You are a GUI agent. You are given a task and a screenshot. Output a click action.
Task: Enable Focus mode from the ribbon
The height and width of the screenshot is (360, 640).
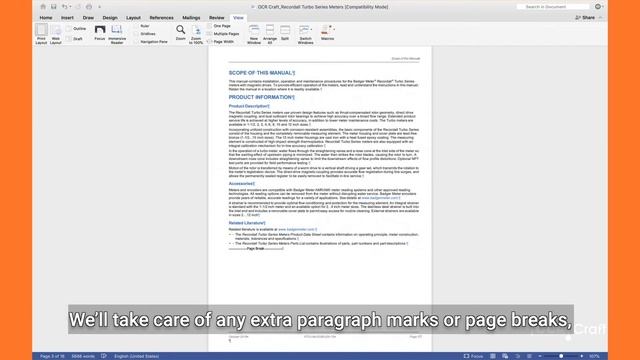tap(100, 32)
